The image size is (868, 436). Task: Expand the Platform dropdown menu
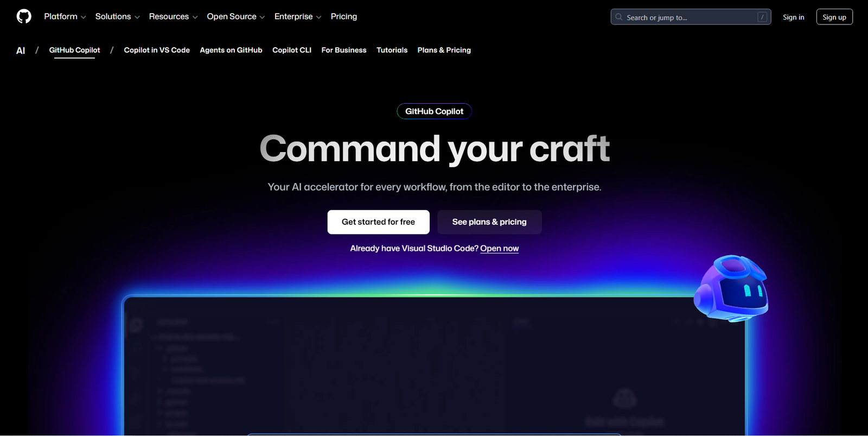[65, 17]
